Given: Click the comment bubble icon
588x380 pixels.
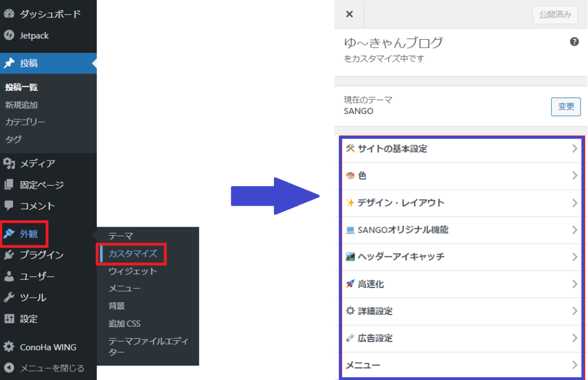Looking at the screenshot, I should (x=9, y=206).
